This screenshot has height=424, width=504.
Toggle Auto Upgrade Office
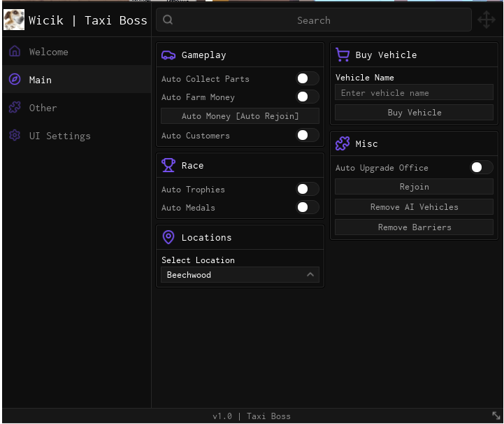coord(482,167)
